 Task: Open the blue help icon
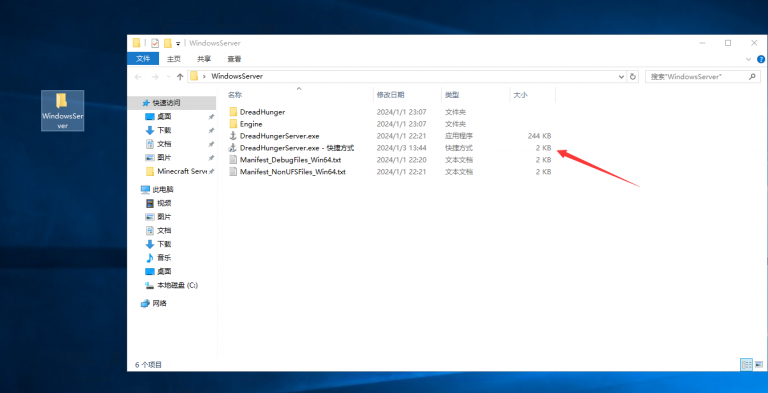[761, 59]
